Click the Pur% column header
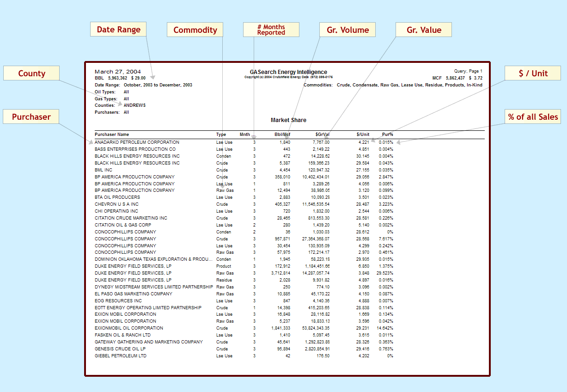This screenshot has height=392, width=567. click(x=387, y=135)
